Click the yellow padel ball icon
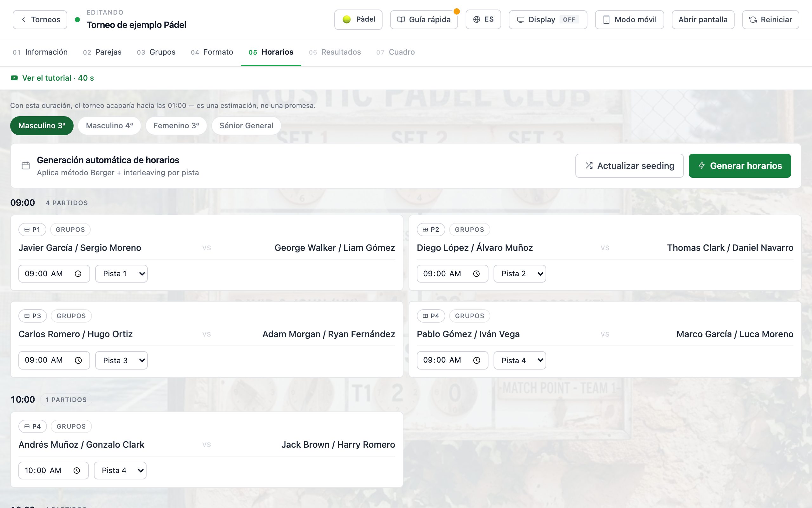This screenshot has width=812, height=508. pyautogui.click(x=347, y=19)
